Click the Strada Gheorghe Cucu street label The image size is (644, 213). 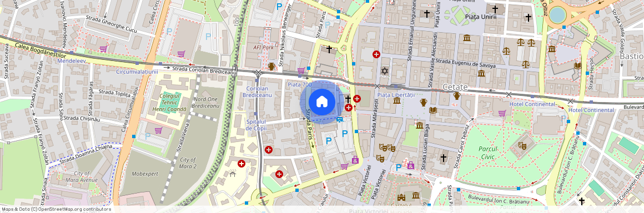point(111,24)
